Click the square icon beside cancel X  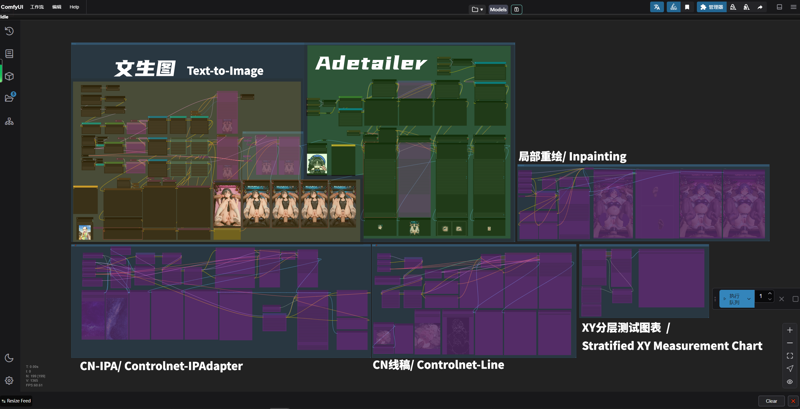click(x=795, y=299)
